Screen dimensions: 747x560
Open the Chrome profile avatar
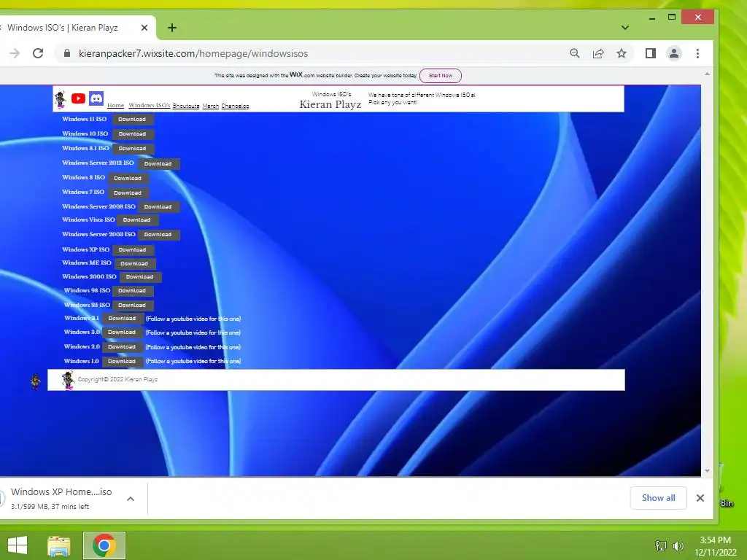673,53
